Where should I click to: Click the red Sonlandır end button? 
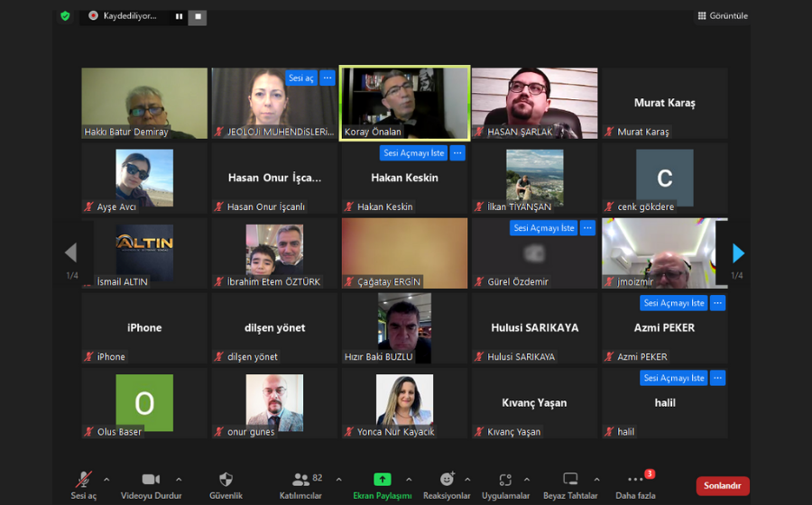click(x=723, y=485)
